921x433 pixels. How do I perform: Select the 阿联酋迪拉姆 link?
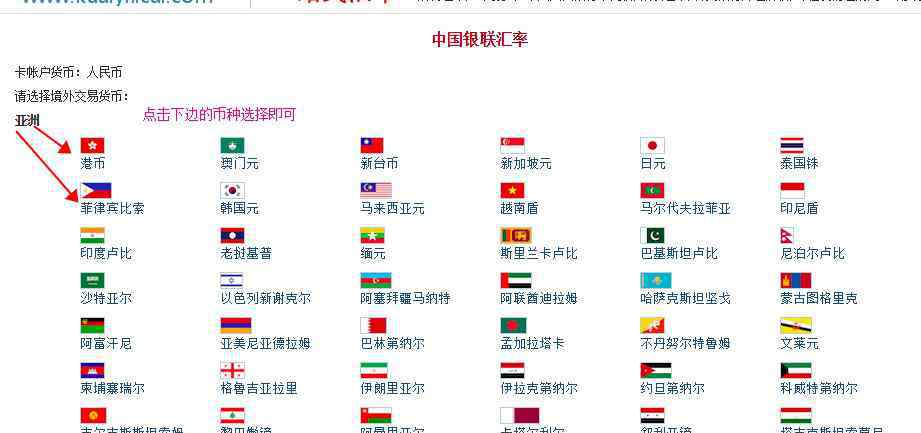point(539,298)
